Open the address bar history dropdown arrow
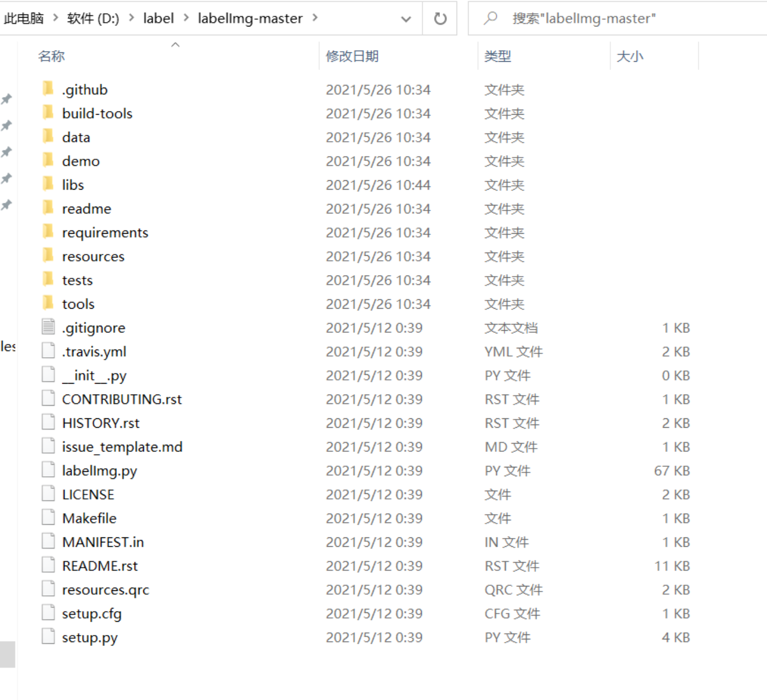Viewport: 767px width, 700px height. (406, 19)
